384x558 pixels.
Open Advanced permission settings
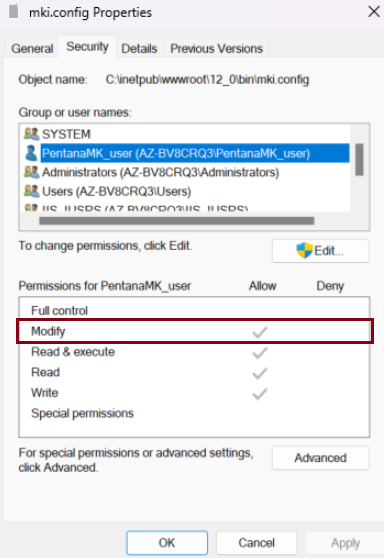[x=320, y=458]
